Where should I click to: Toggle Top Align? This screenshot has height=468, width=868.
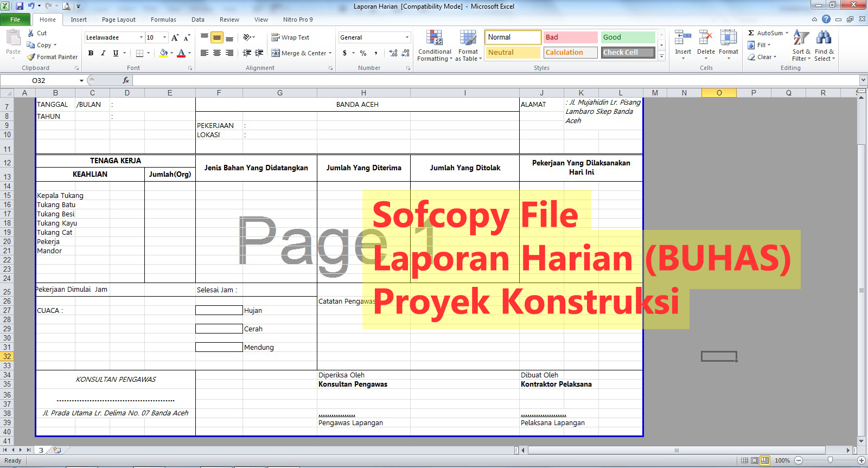coord(205,37)
